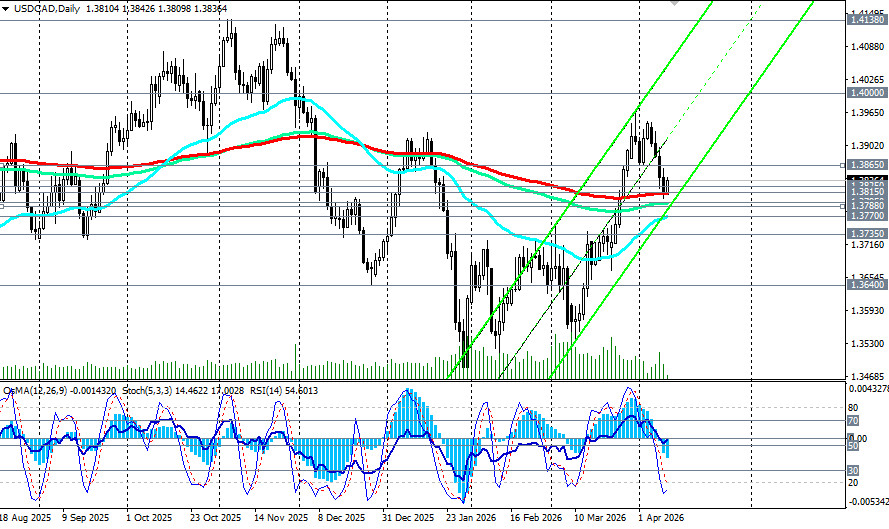
Task: Click the -0.005342 oscillator minimum value
Action: 868,502
